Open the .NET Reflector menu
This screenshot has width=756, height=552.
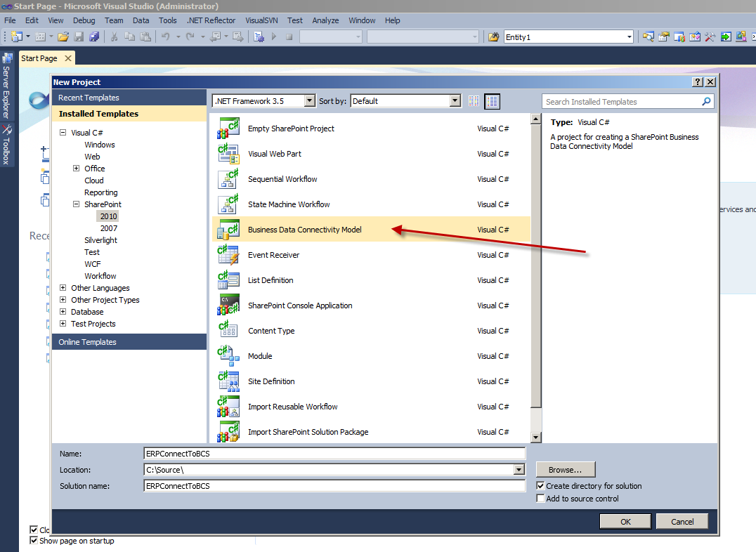click(211, 20)
